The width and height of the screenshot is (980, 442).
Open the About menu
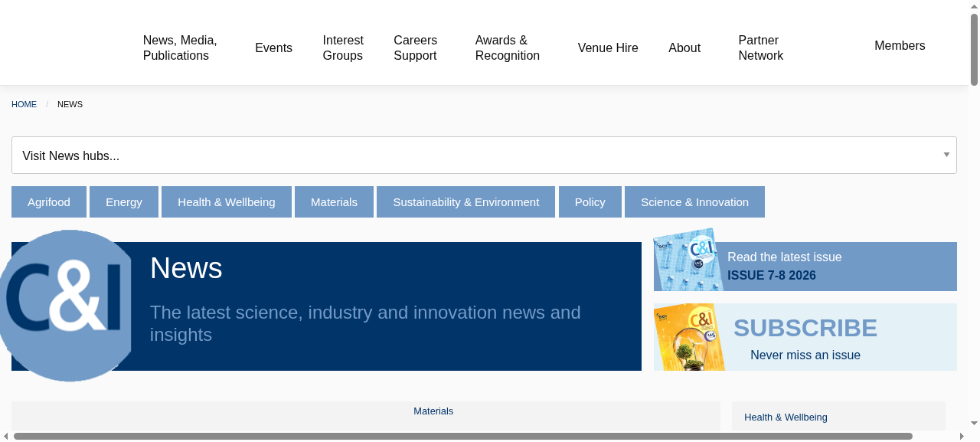[x=684, y=48]
